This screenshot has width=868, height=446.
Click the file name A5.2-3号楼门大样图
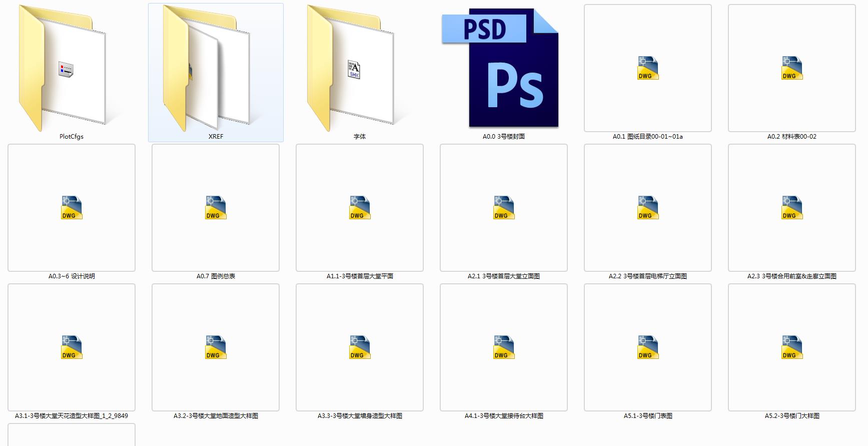[x=792, y=416]
